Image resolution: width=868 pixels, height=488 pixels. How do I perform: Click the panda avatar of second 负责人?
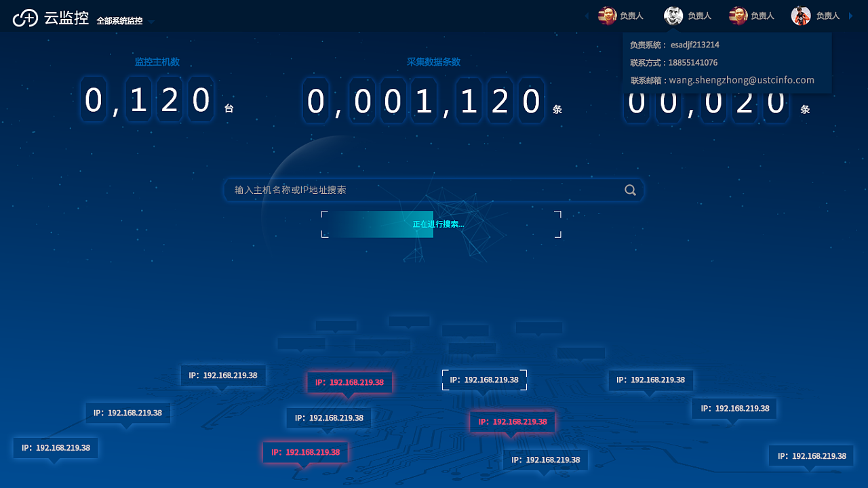673,15
